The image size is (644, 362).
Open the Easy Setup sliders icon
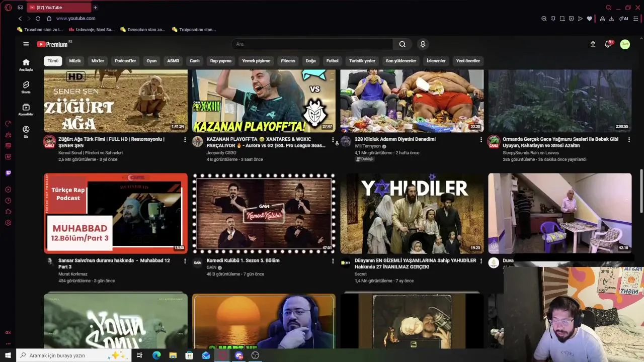(636, 19)
